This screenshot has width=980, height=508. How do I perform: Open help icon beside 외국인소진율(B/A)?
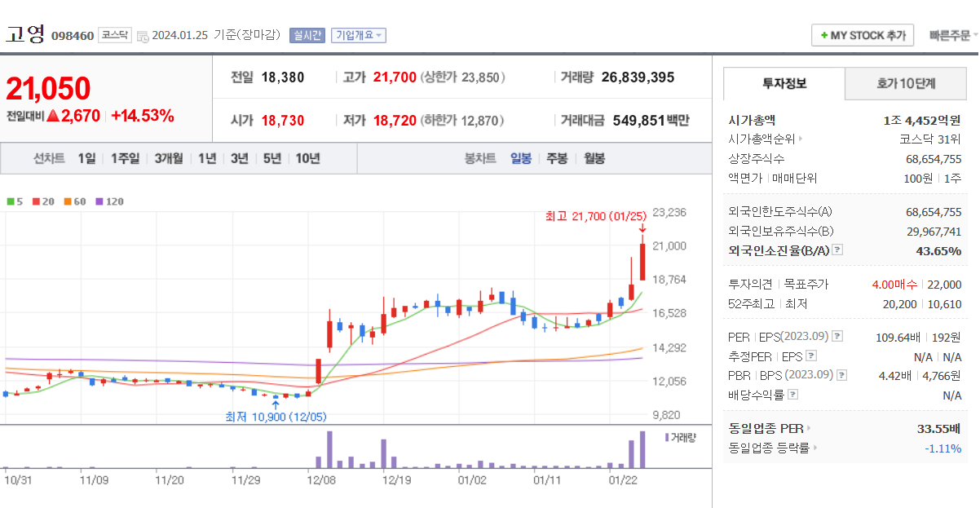tap(837, 250)
